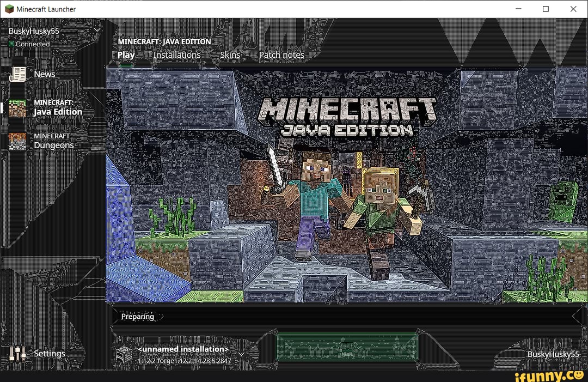Open the News panel icon

pyautogui.click(x=17, y=74)
